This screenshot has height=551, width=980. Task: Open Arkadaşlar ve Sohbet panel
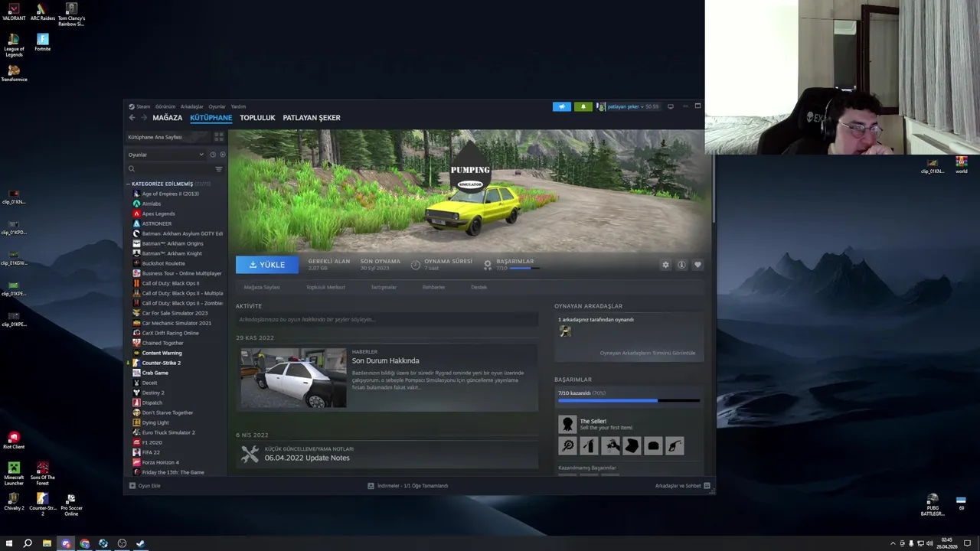pyautogui.click(x=682, y=486)
